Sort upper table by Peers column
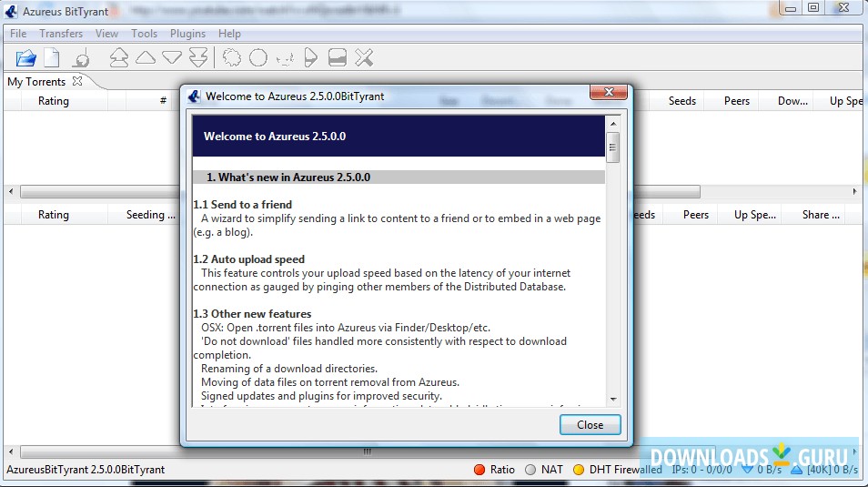 (737, 101)
